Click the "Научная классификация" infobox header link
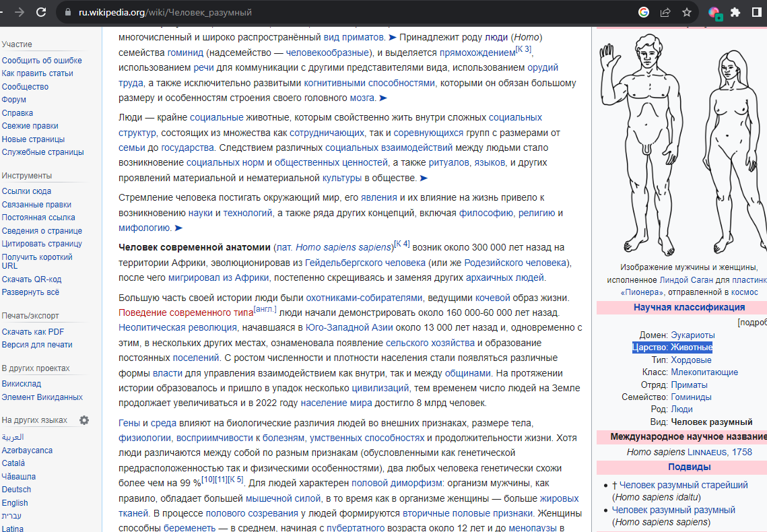The image size is (767, 532). (x=690, y=307)
